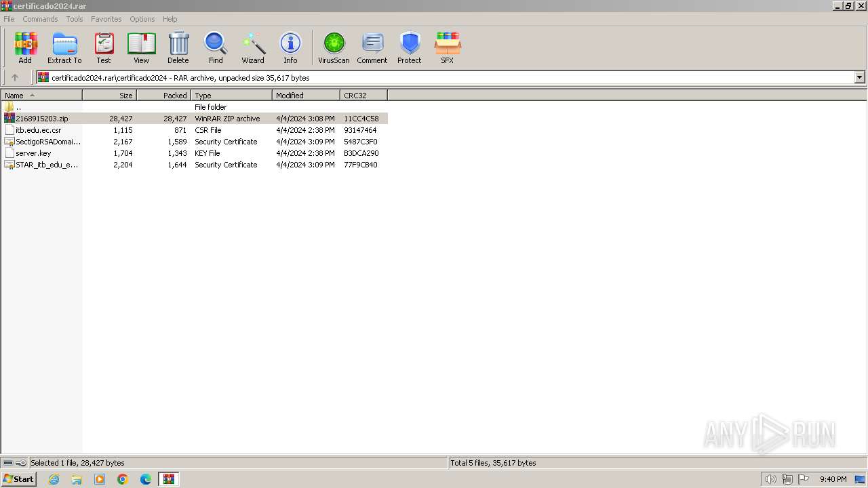The height and width of the screenshot is (488, 868).
Task: Click 'Total 5 files, 35,617 bytes' status
Action: coord(493,463)
